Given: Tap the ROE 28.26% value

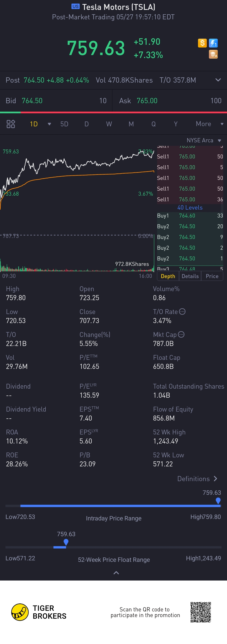Looking at the screenshot, I should click(x=17, y=464).
